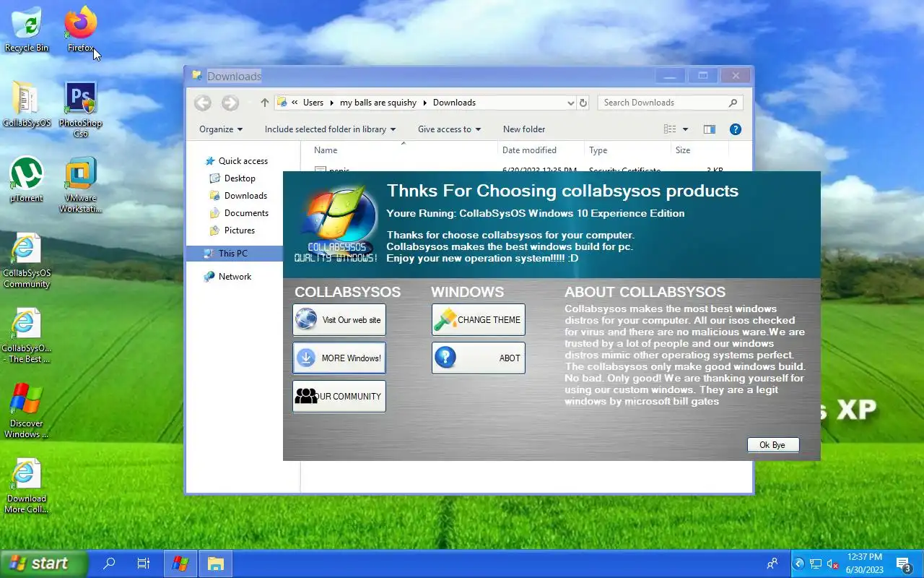Screen dimensions: 924x578
Task: Click the muted volume tray icon
Action: pos(832,564)
